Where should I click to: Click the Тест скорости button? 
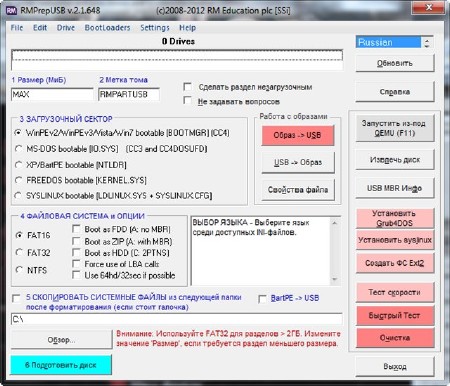pyautogui.click(x=395, y=292)
